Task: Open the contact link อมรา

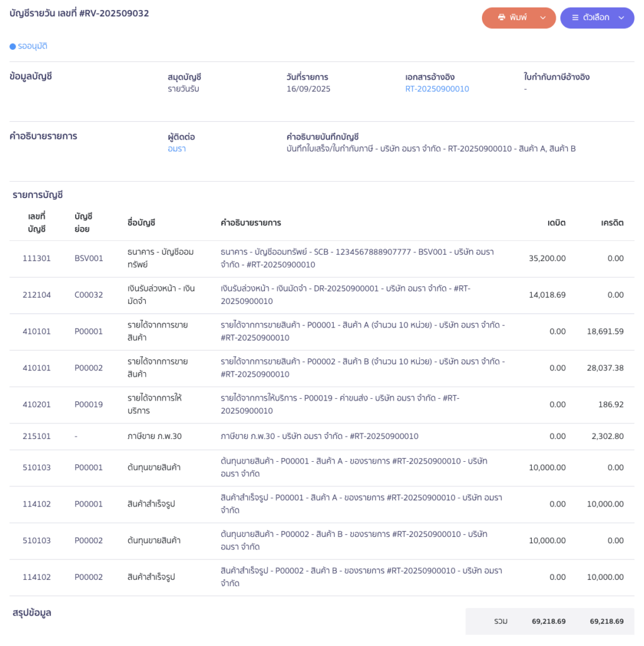Action: pyautogui.click(x=177, y=149)
